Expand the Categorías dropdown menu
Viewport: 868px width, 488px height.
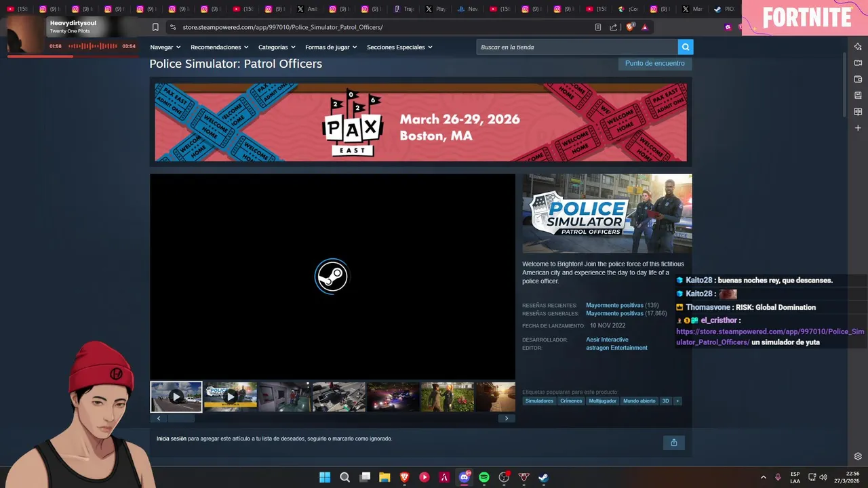coord(277,47)
